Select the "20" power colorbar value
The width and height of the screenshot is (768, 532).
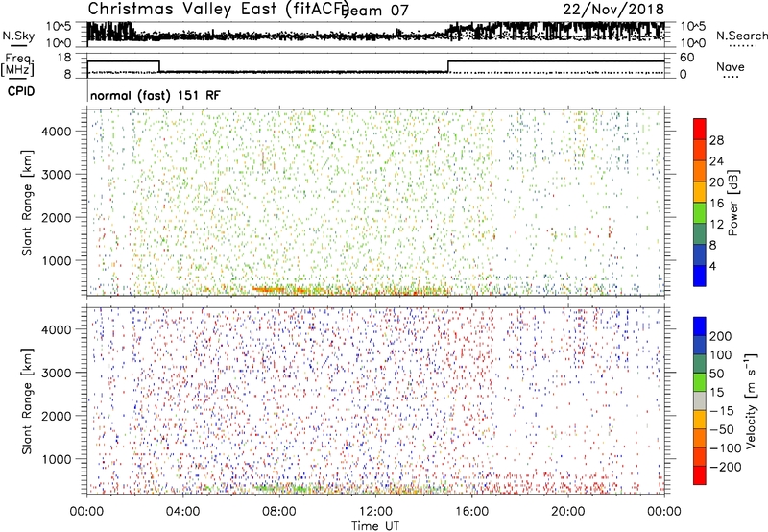(x=716, y=182)
